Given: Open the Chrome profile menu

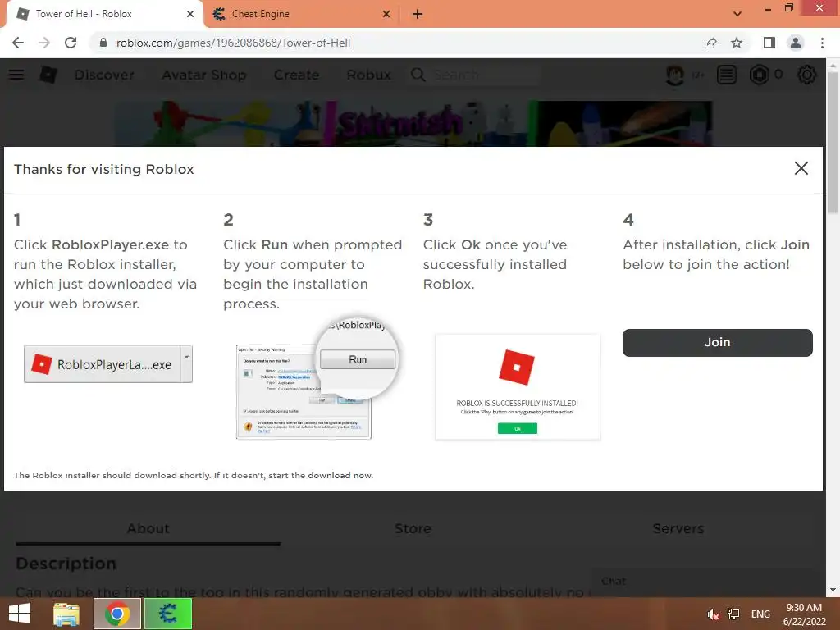Looking at the screenshot, I should 796,43.
